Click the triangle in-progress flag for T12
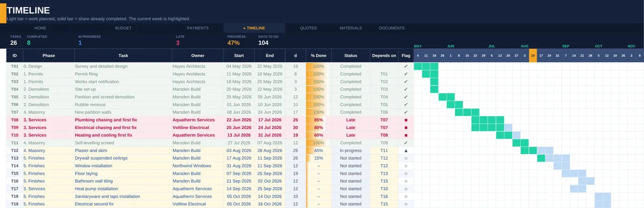This screenshot has width=644, height=208. coord(406,150)
